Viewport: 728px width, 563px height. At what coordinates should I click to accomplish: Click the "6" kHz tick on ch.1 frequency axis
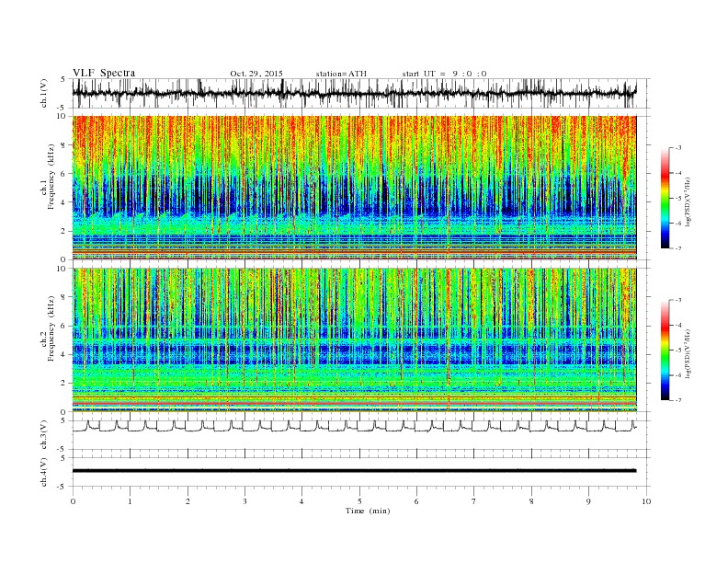pos(64,174)
